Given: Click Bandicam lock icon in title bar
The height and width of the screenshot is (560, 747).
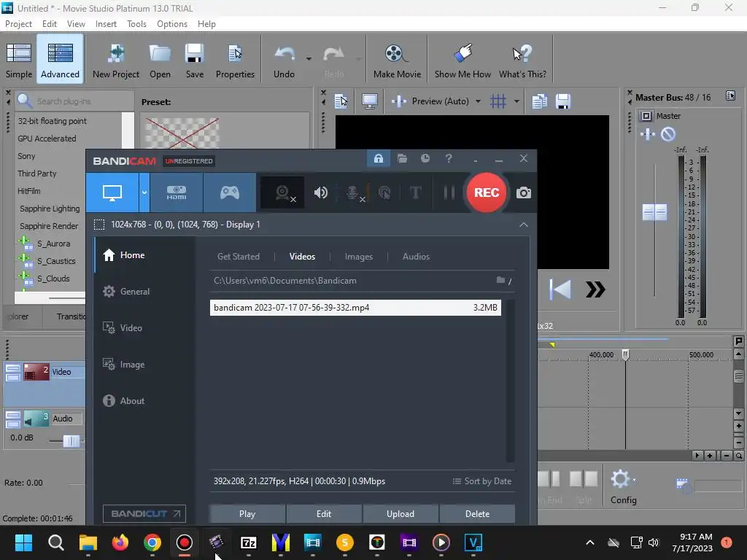Looking at the screenshot, I should tap(379, 158).
